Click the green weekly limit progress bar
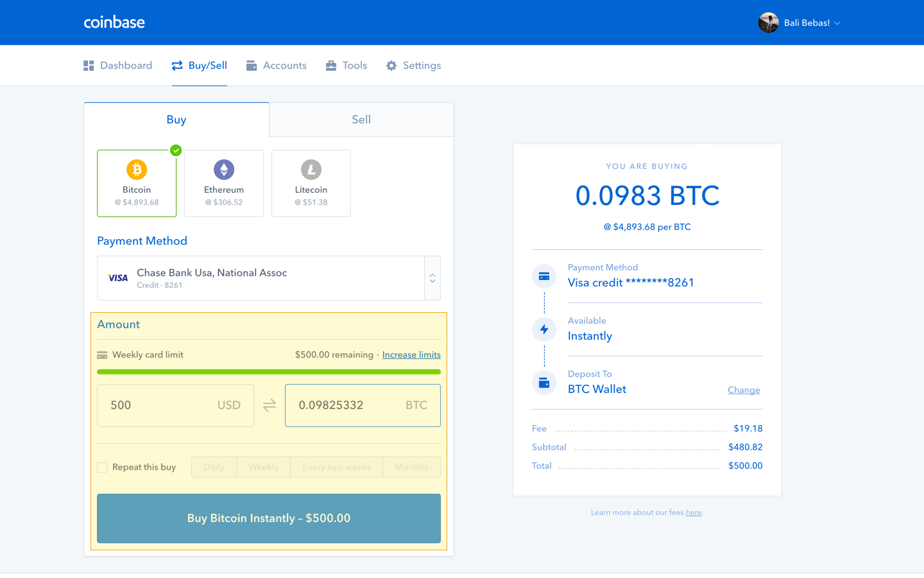The image size is (924, 578). click(x=269, y=372)
